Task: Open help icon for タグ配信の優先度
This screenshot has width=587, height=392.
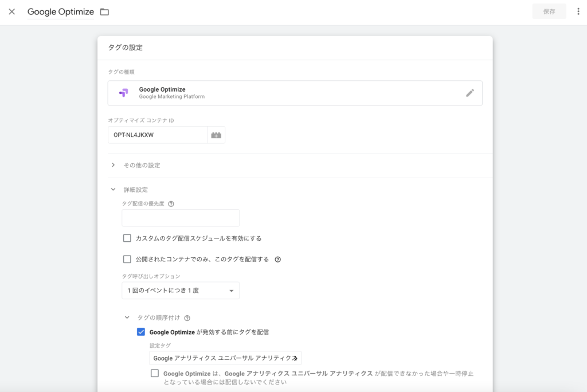Action: coord(171,204)
